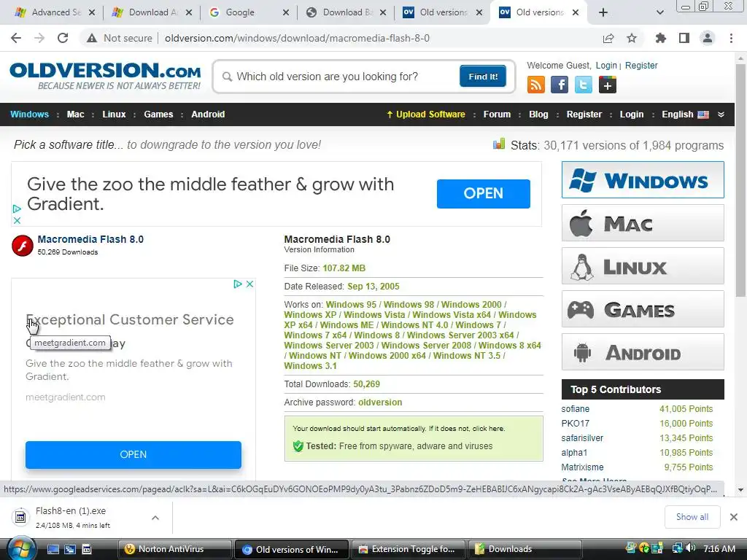
Task: Close the Exceptional Customer Service ad
Action: 249,284
